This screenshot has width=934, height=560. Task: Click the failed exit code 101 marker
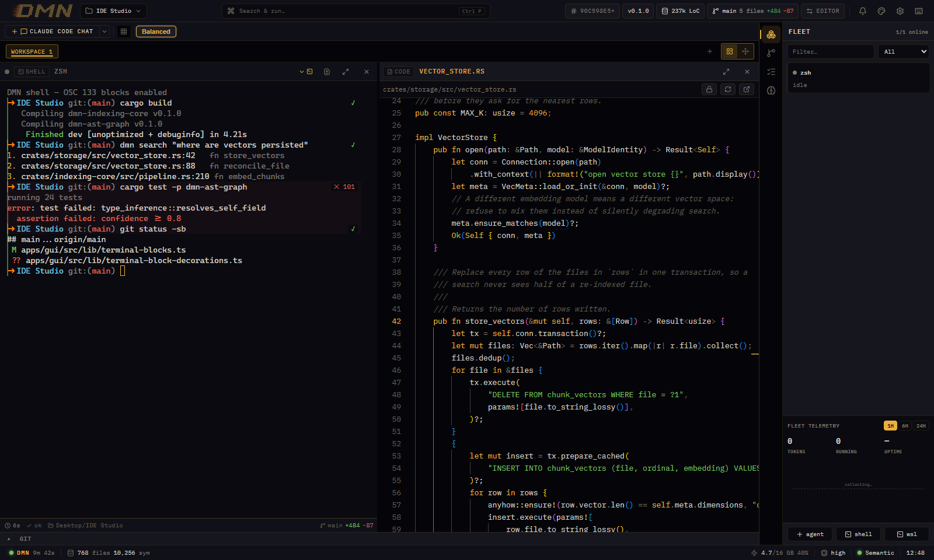(344, 187)
